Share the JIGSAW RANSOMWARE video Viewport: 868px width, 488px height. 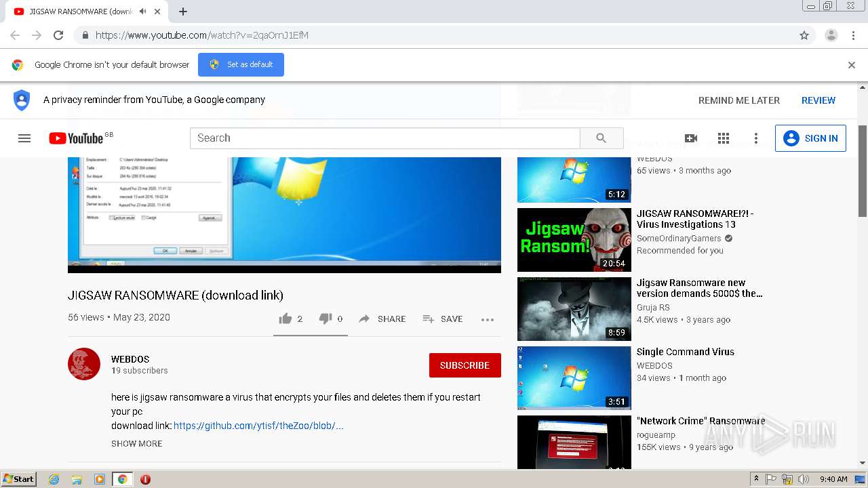click(382, 319)
